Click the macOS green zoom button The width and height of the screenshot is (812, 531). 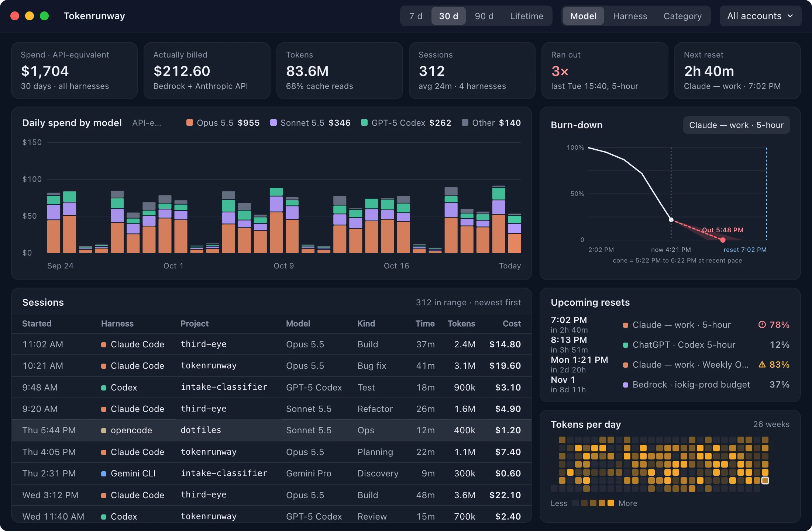pyautogui.click(x=44, y=16)
